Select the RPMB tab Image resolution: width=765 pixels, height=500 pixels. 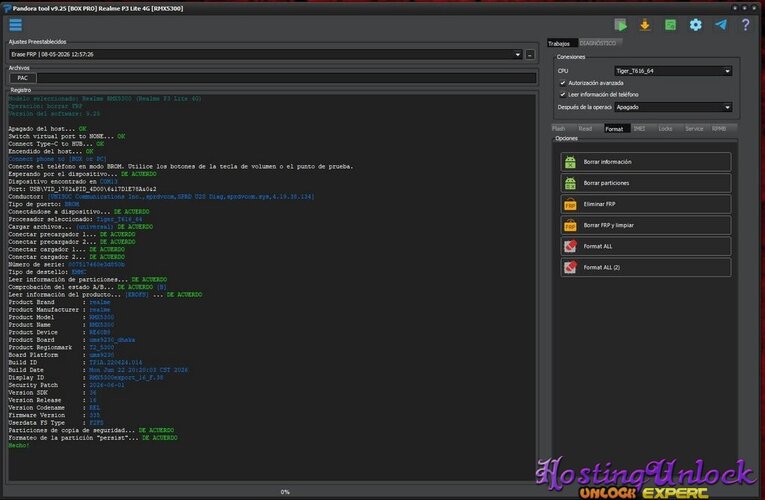click(x=719, y=129)
